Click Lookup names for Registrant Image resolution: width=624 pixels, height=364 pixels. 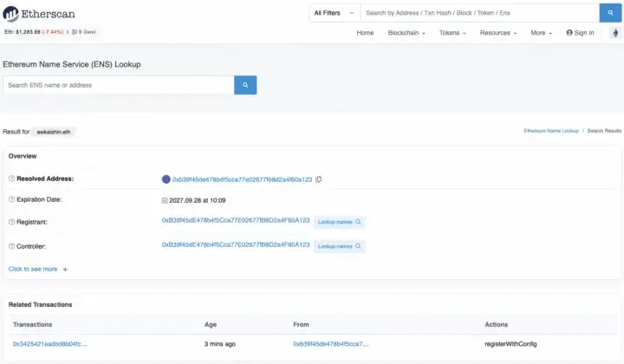[x=339, y=223]
